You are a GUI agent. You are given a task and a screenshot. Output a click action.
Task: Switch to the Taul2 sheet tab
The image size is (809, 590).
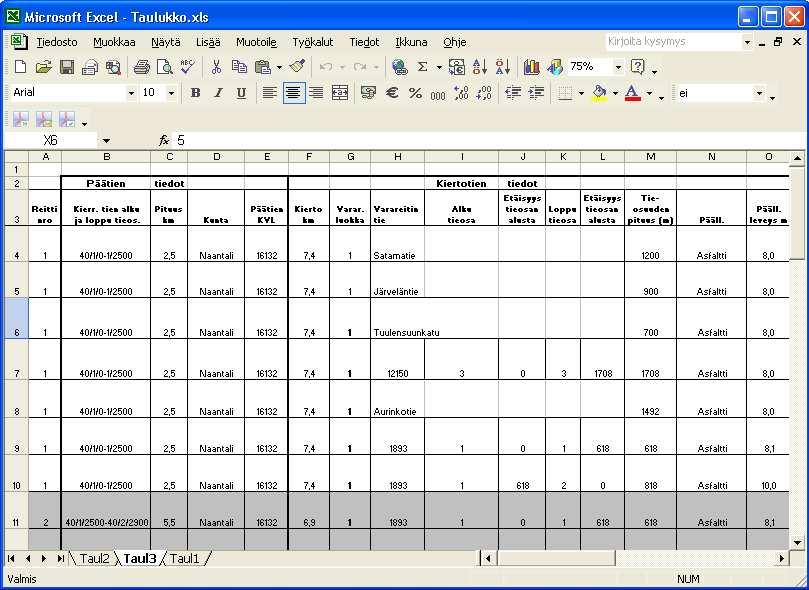94,559
